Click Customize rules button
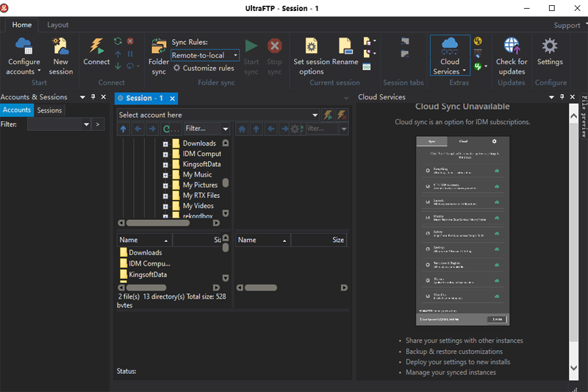 [x=204, y=68]
